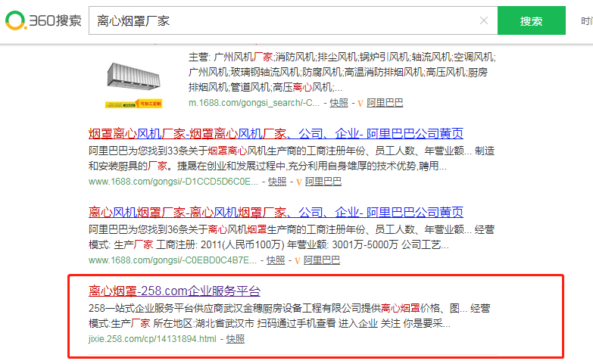Click 阿里巴巴 beside the D1CCD5D6C0E result

(323, 182)
